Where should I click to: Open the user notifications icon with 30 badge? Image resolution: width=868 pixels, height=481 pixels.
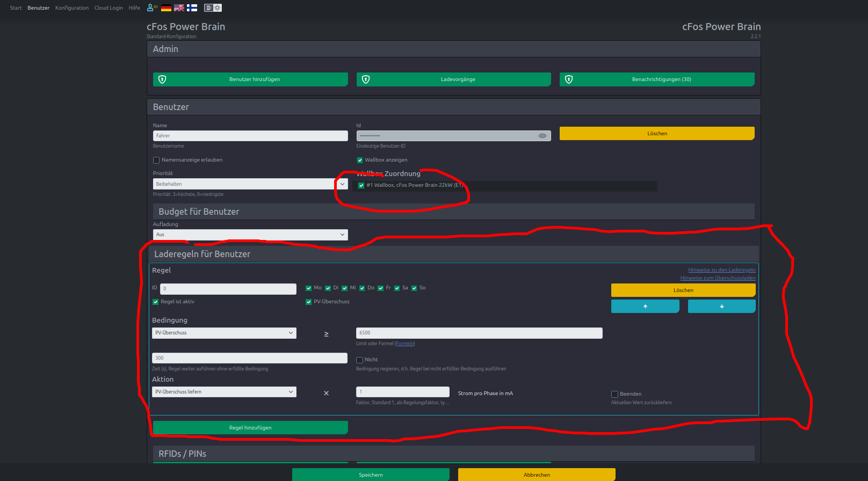(152, 8)
